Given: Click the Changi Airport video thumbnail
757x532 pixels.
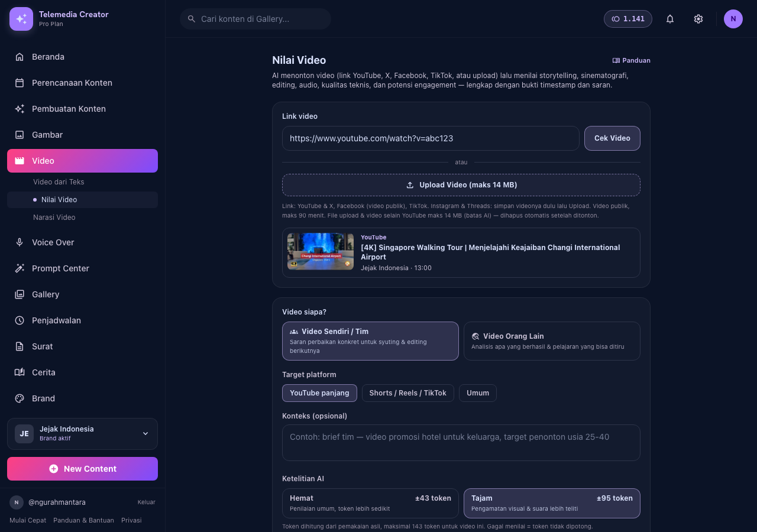Looking at the screenshot, I should (x=321, y=251).
